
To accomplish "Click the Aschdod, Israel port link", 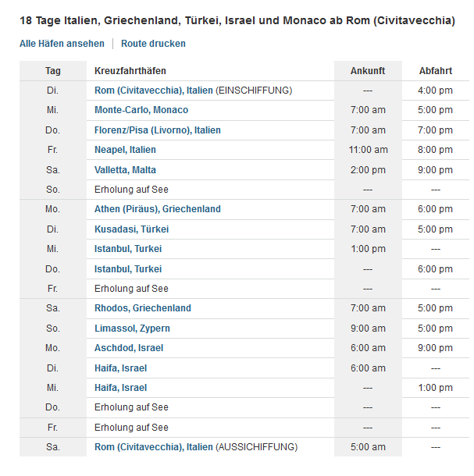I will click(x=129, y=348).
